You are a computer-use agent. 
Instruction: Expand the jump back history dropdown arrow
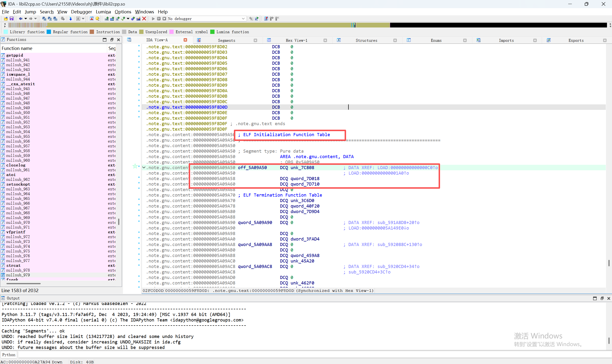pyautogui.click(x=26, y=19)
